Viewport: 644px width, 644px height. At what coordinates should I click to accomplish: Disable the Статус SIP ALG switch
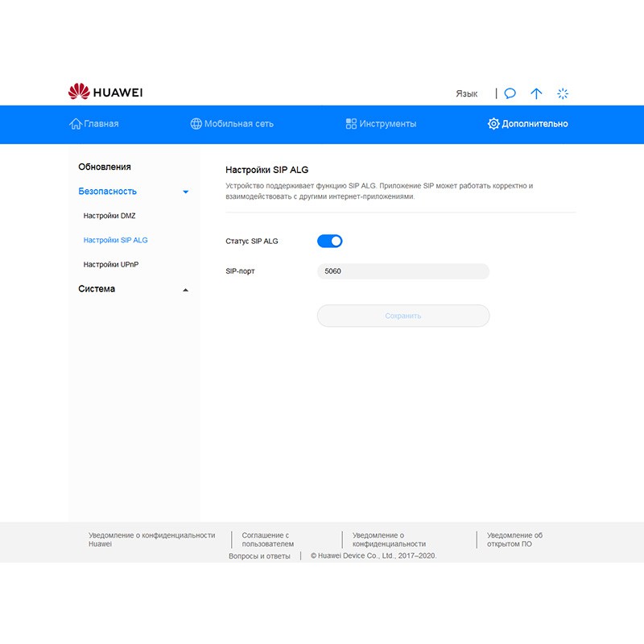tap(330, 241)
